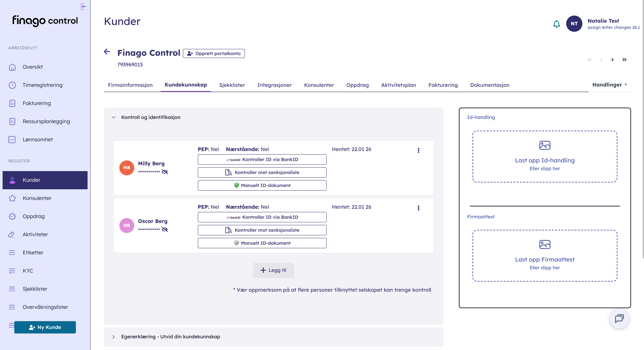Open Timeregistrering in sidebar

pos(42,85)
